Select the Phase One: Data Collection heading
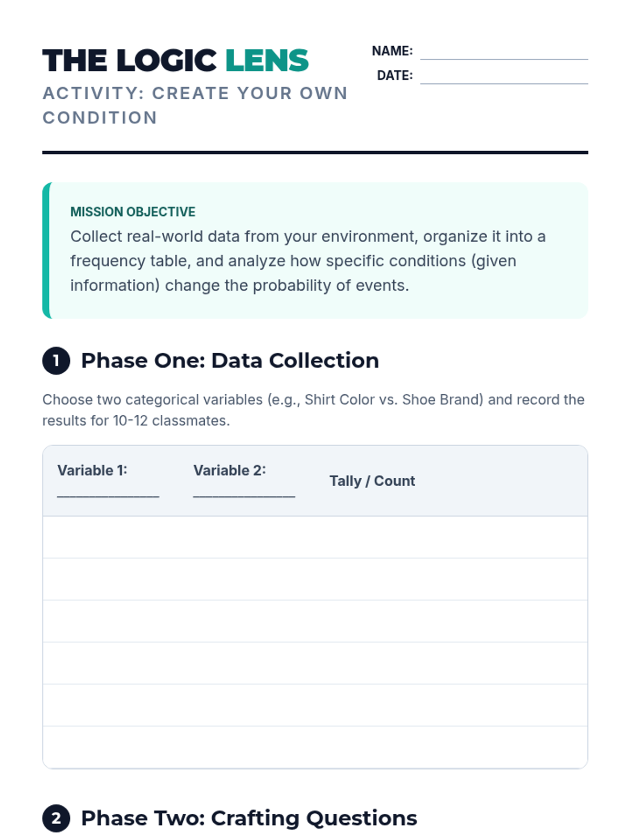This screenshot has width=630, height=840. point(230,361)
